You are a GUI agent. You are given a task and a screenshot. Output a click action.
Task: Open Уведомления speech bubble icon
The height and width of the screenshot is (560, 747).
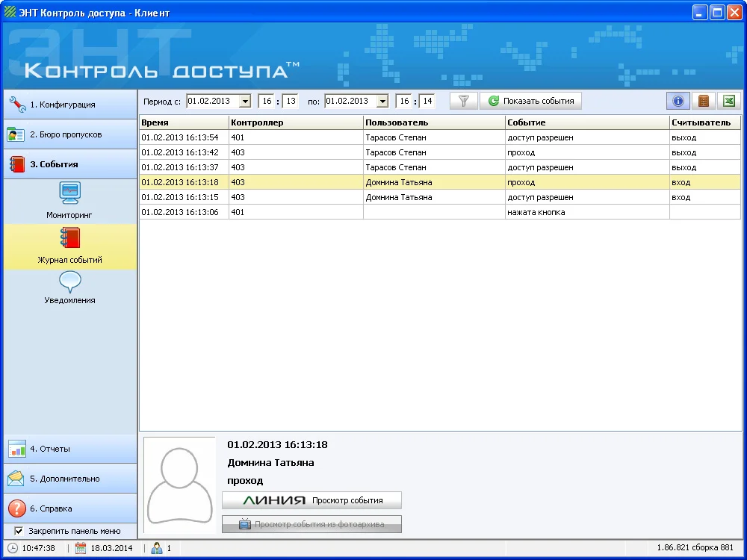point(69,282)
